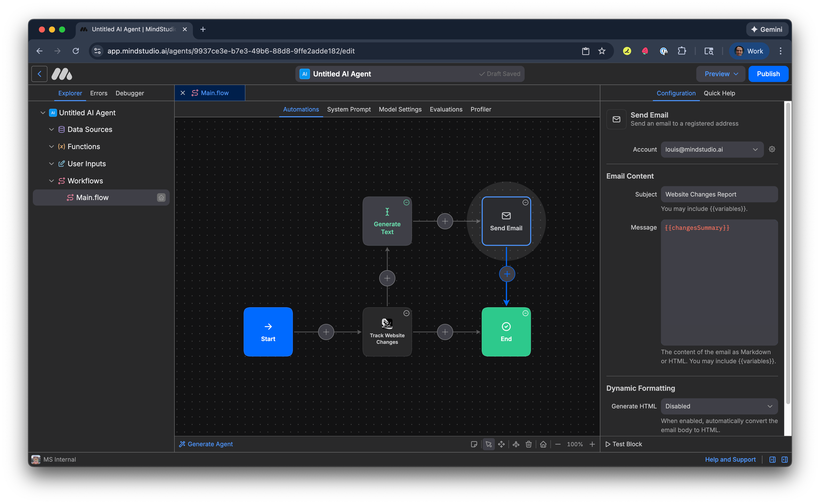Open the Quick Help tab
The width and height of the screenshot is (820, 504).
719,93
